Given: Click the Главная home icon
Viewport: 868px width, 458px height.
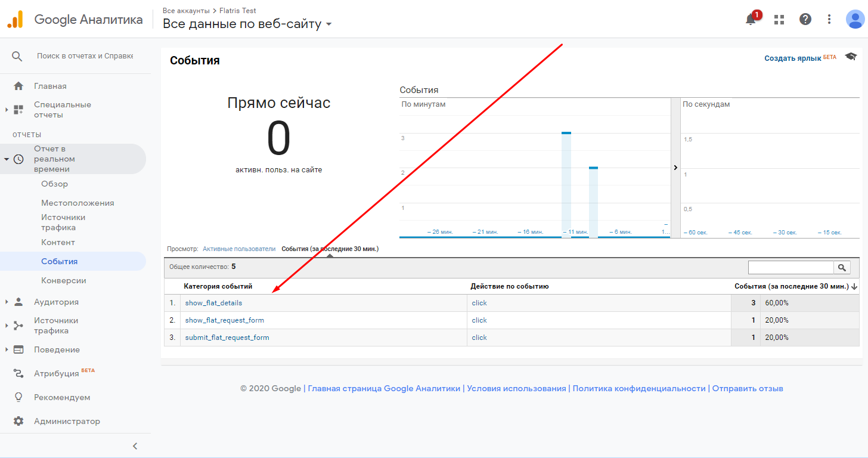Looking at the screenshot, I should tap(18, 86).
